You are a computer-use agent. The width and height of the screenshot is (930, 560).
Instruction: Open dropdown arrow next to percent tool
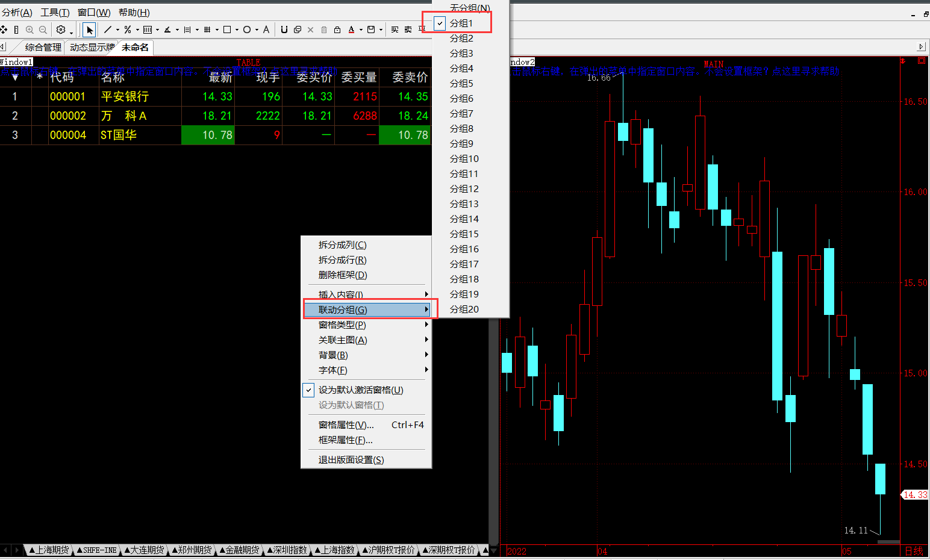[x=137, y=30]
